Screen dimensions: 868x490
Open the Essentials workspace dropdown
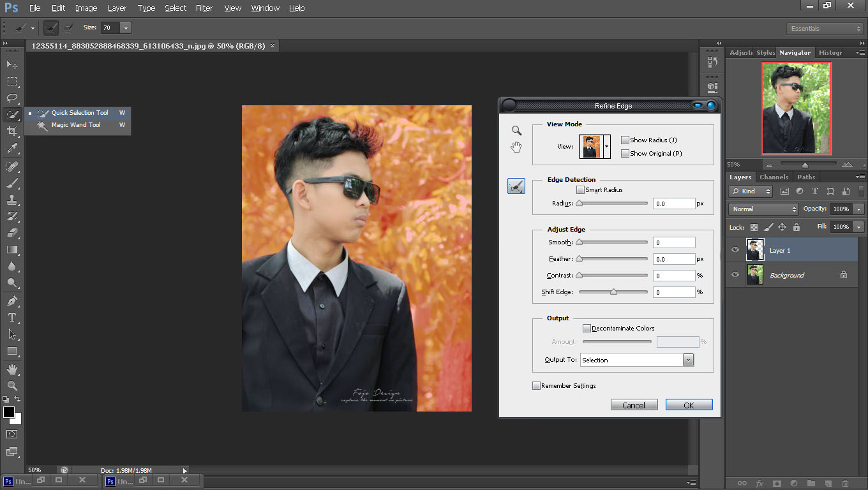coord(825,29)
